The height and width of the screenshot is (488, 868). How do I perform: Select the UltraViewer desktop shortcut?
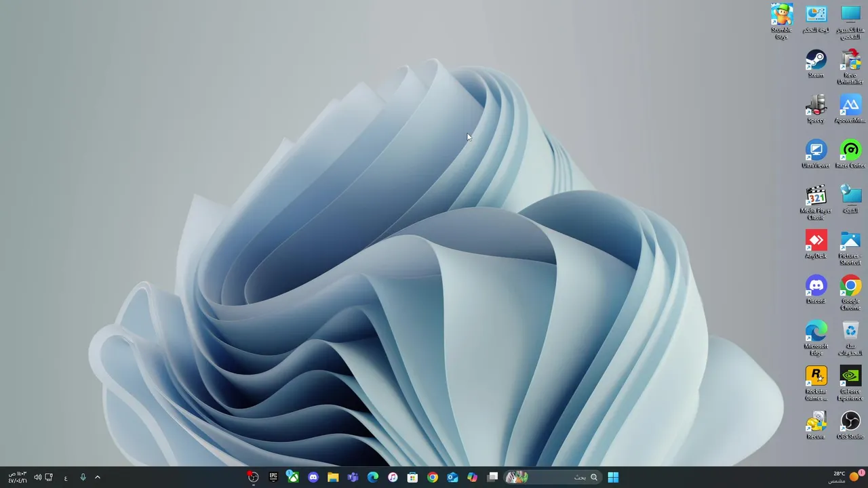[816, 154]
